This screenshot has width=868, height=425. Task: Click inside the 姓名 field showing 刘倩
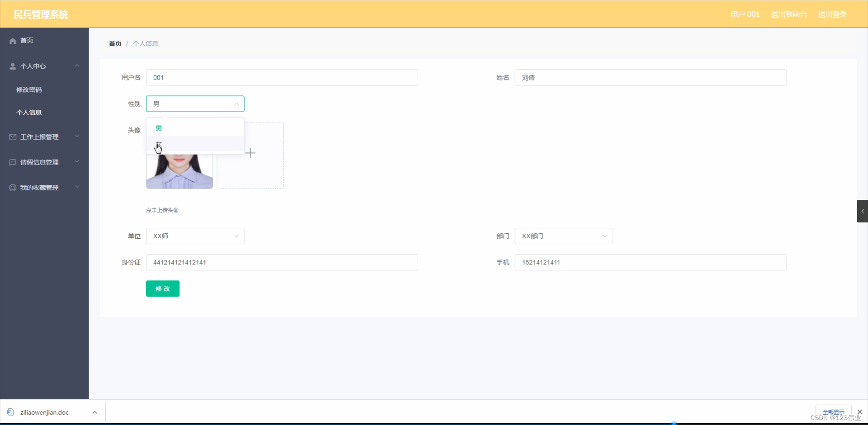coord(650,77)
